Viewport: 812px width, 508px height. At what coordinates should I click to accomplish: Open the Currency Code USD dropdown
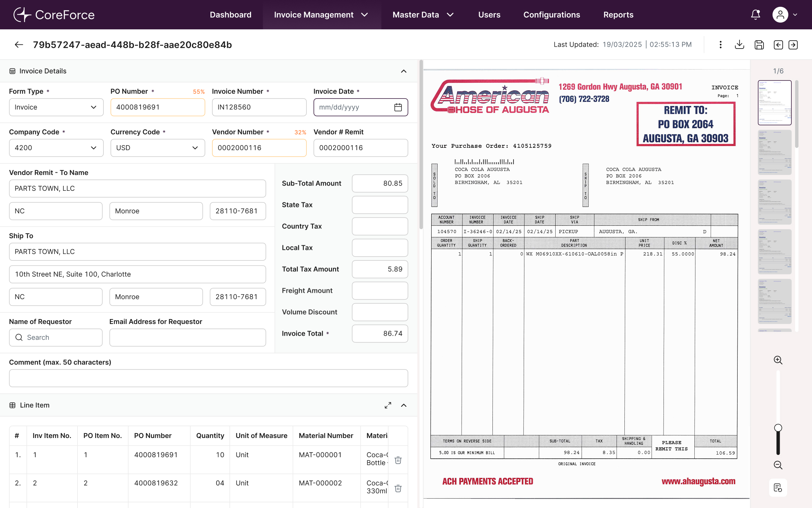pos(158,148)
